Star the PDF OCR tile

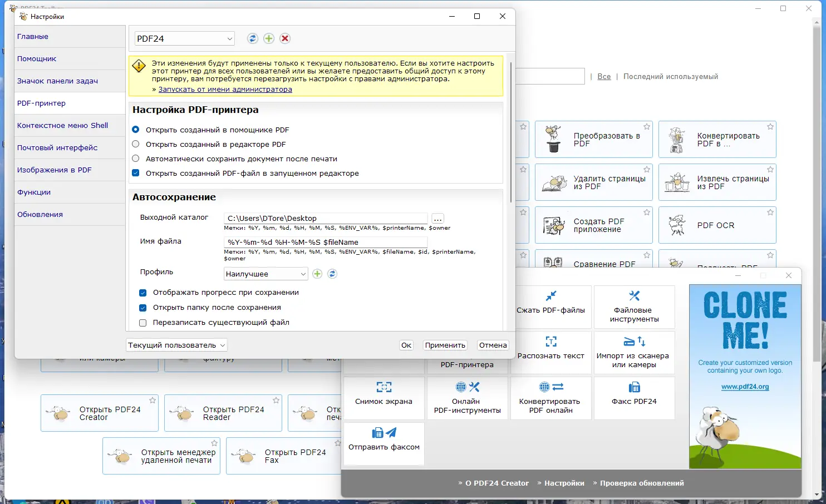[x=770, y=213]
